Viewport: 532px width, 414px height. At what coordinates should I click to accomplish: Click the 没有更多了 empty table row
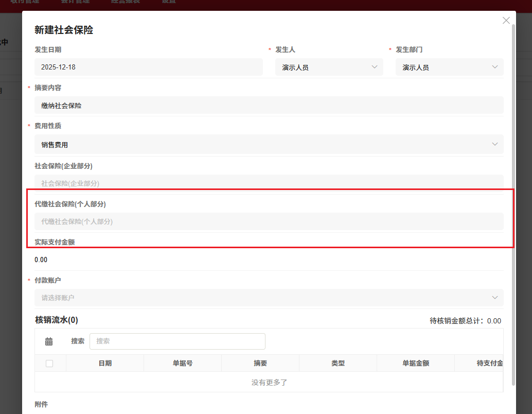pyautogui.click(x=269, y=383)
